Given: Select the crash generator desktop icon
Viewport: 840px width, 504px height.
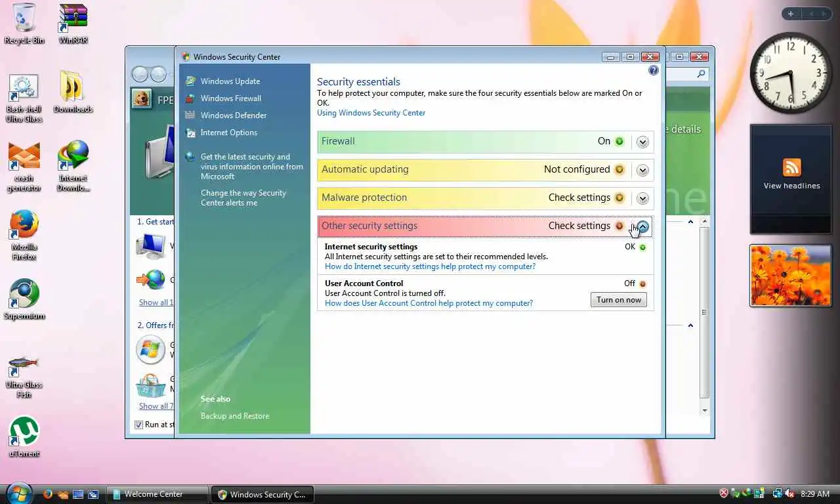Looking at the screenshot, I should (x=24, y=167).
